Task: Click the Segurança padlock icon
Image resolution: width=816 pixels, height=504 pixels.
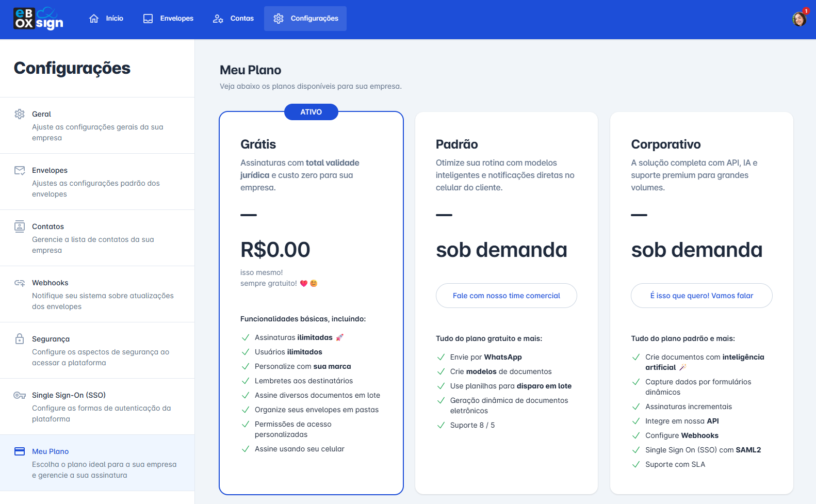Action: (20, 338)
